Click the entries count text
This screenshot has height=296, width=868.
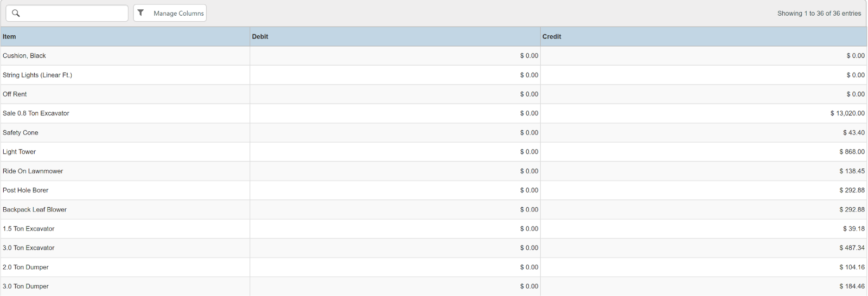coord(819,13)
